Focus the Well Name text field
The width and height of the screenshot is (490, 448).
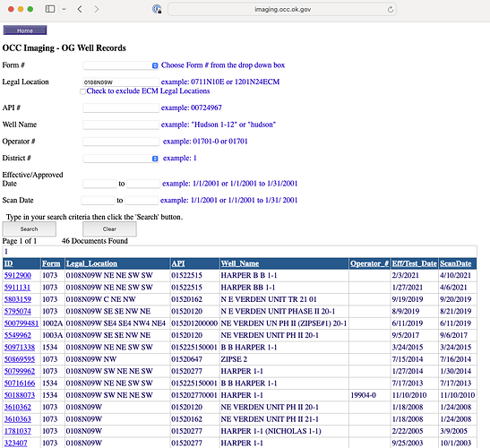[x=121, y=125]
